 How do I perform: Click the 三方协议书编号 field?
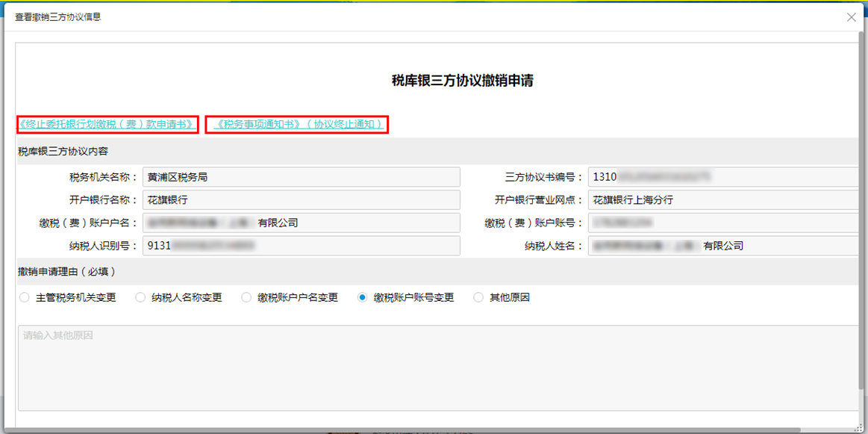click(722, 177)
